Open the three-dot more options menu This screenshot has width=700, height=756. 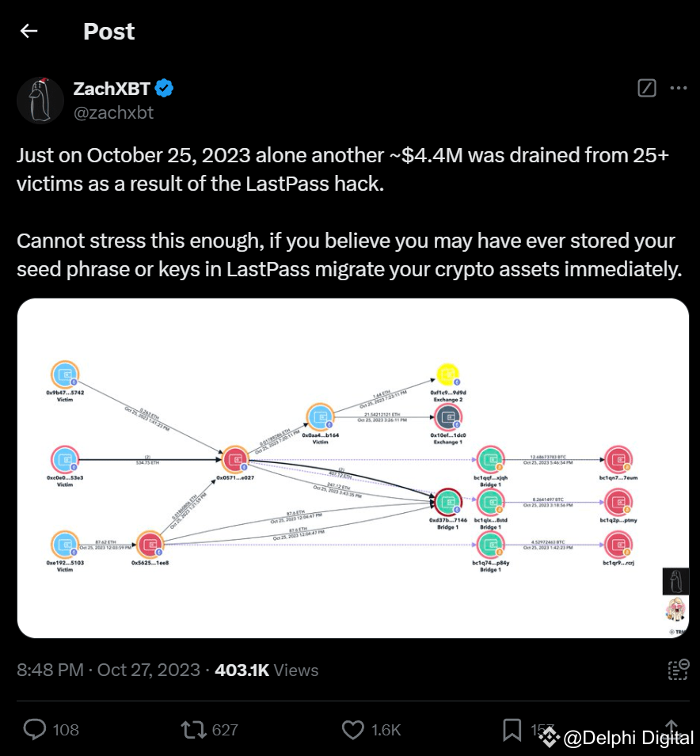pos(679,89)
